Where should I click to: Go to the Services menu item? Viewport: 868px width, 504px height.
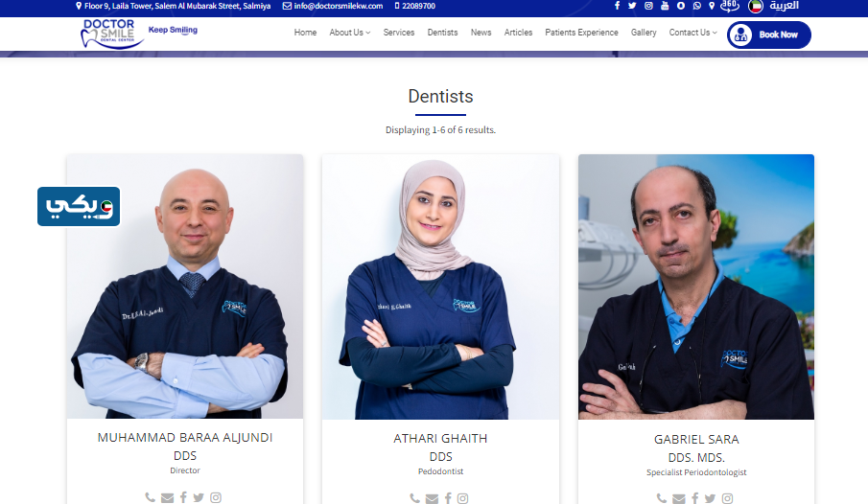pyautogui.click(x=399, y=33)
